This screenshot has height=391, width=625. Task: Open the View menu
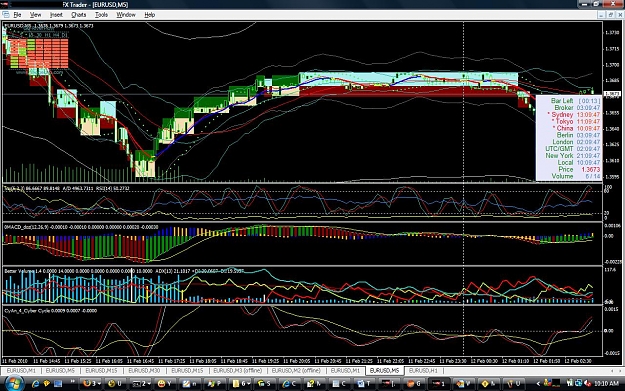[35, 15]
